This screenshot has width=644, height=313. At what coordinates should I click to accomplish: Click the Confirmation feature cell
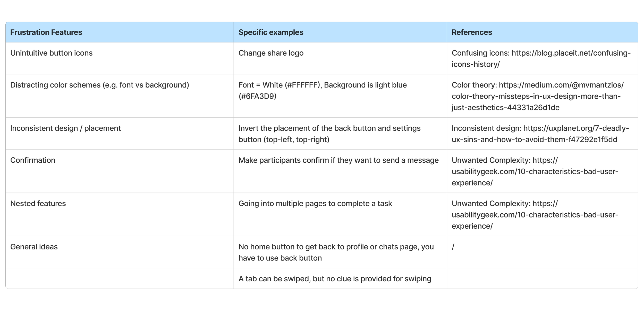33,160
